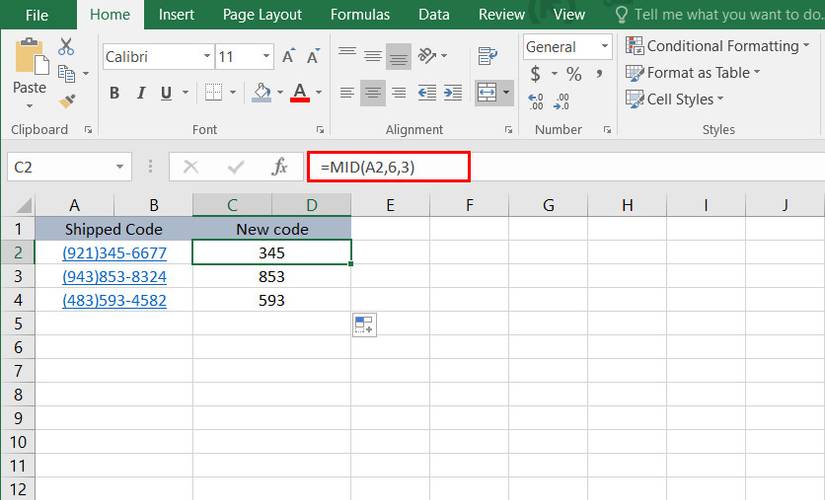
Task: Toggle Bold formatting
Action: (114, 93)
